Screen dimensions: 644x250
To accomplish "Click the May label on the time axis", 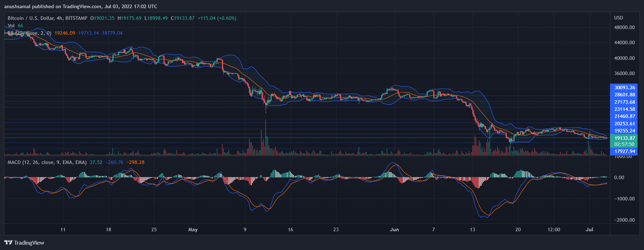I will tap(193, 229).
